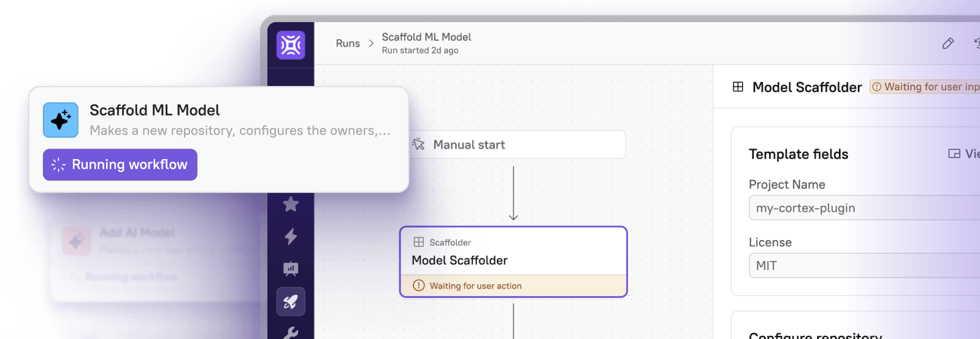Click the Cortex logo in the sidebar
This screenshot has height=339, width=980.
coord(291,45)
